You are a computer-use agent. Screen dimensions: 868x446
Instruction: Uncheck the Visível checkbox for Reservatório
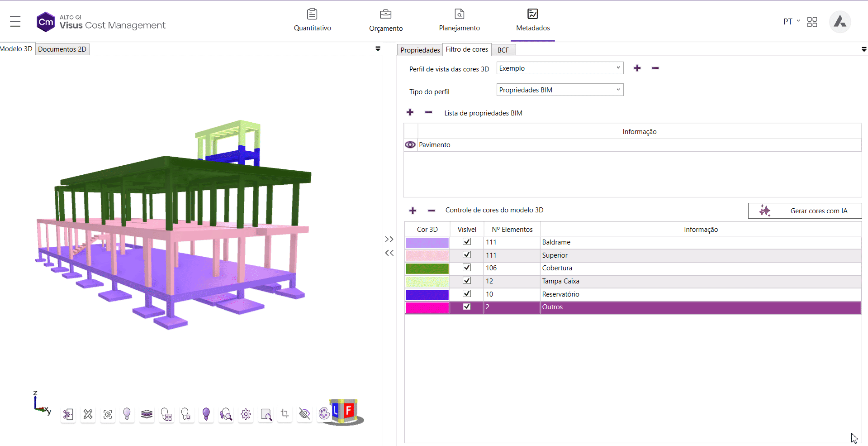[x=467, y=293]
